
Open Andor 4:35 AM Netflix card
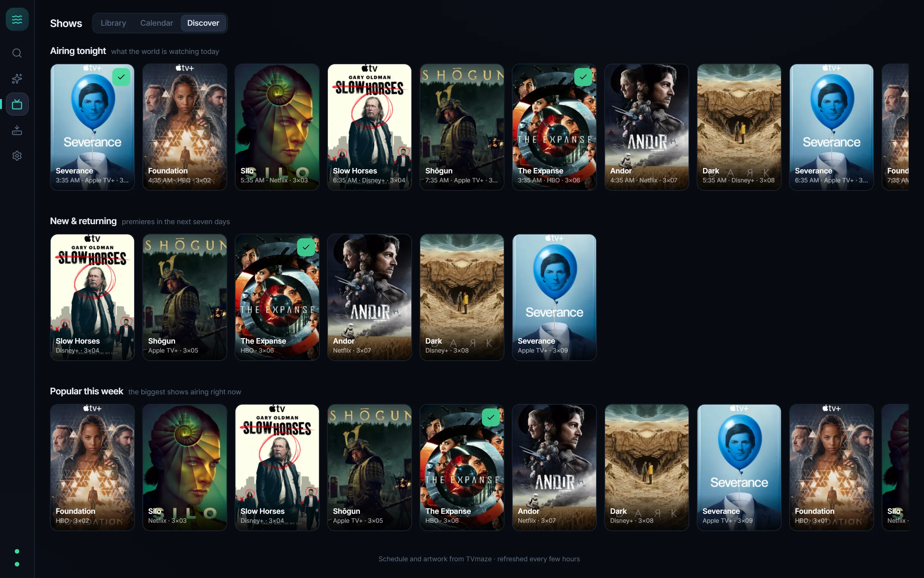(x=647, y=127)
